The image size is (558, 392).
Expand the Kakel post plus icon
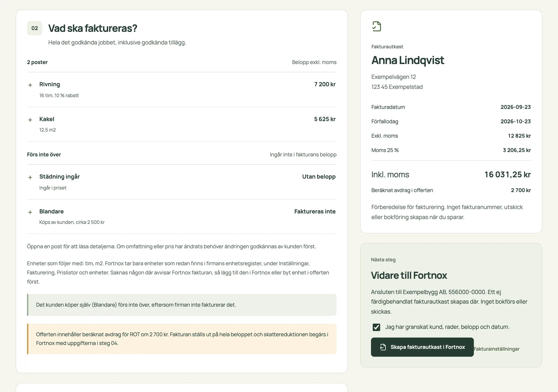pyautogui.click(x=30, y=120)
